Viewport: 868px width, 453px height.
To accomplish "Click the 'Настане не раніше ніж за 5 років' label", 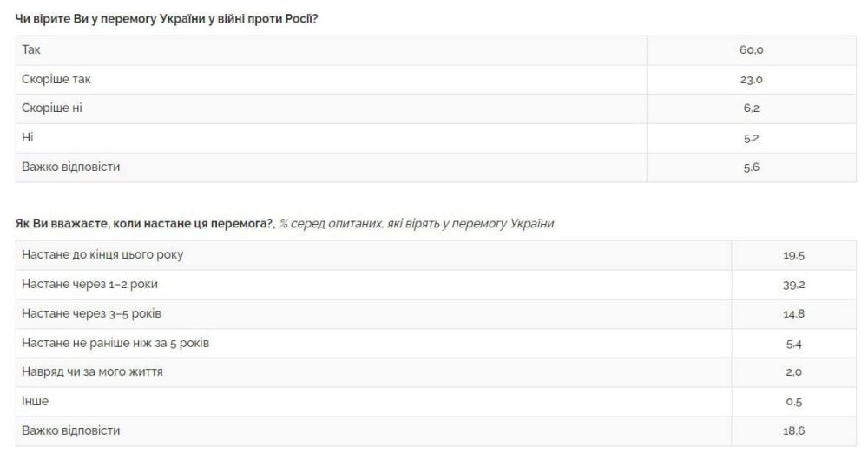I will click(x=115, y=343).
